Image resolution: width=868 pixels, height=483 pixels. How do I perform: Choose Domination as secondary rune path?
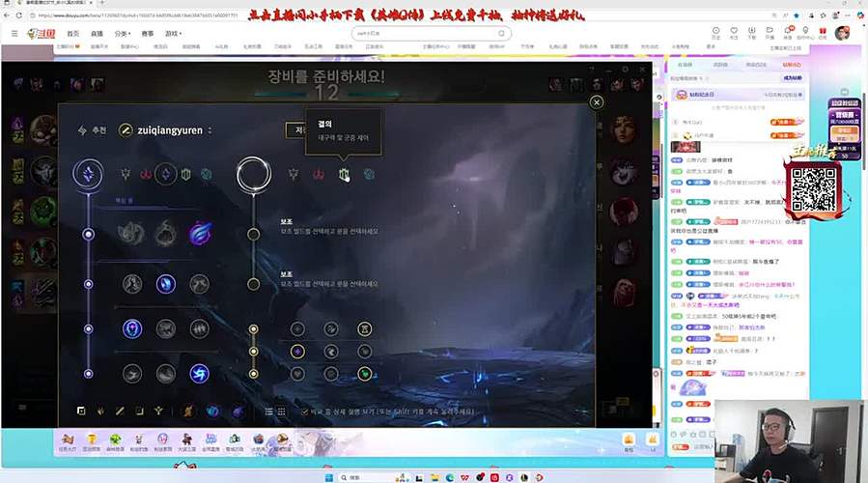click(319, 175)
